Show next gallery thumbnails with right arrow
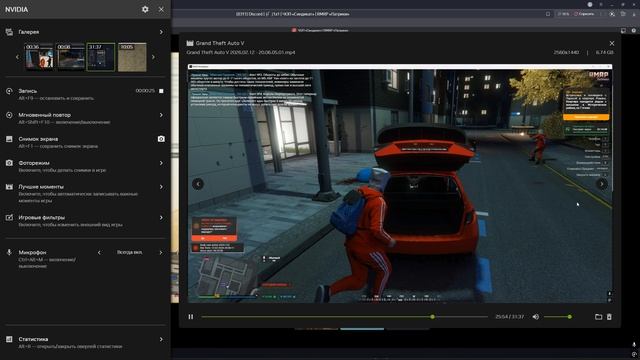The width and height of the screenshot is (640, 360). click(153, 57)
